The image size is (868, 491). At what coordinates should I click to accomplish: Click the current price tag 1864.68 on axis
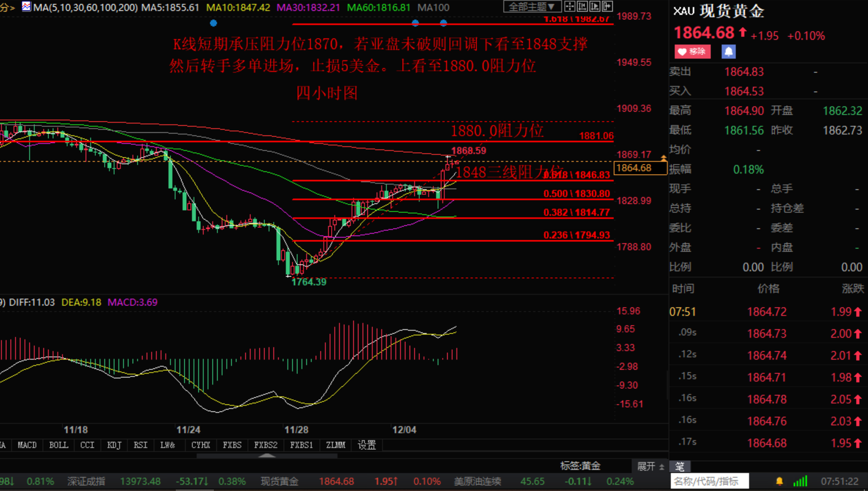[x=640, y=168]
